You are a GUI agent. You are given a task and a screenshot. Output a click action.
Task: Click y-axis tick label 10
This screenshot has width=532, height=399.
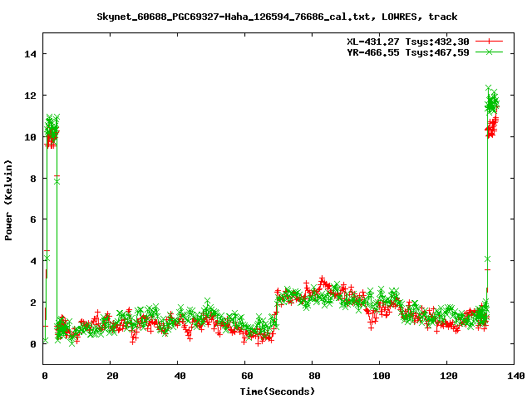point(30,137)
